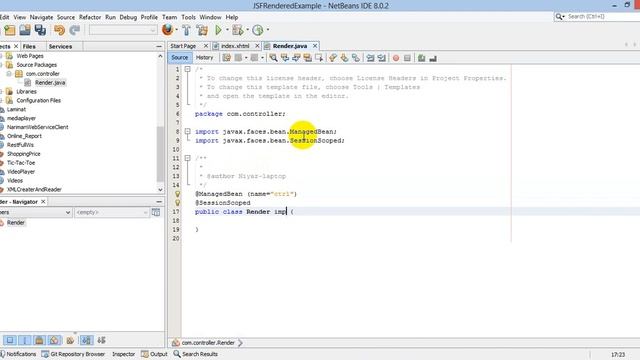
Task: Click the Next Bookmark icon
Action: coord(344,58)
